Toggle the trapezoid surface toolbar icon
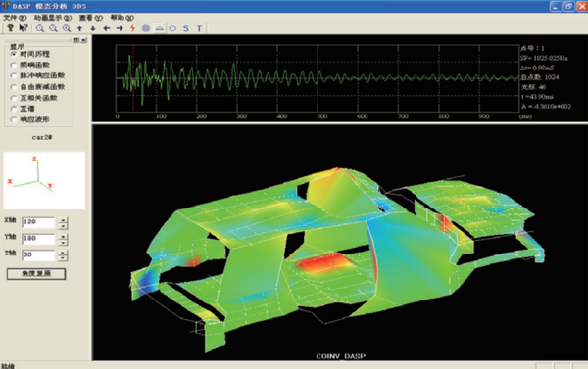588x369 pixels. 160,28
